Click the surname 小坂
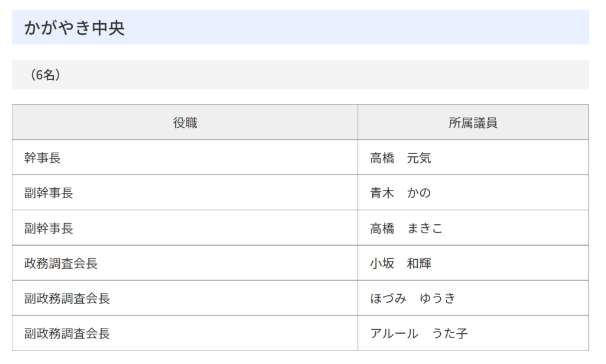The width and height of the screenshot is (606, 364). point(382,263)
